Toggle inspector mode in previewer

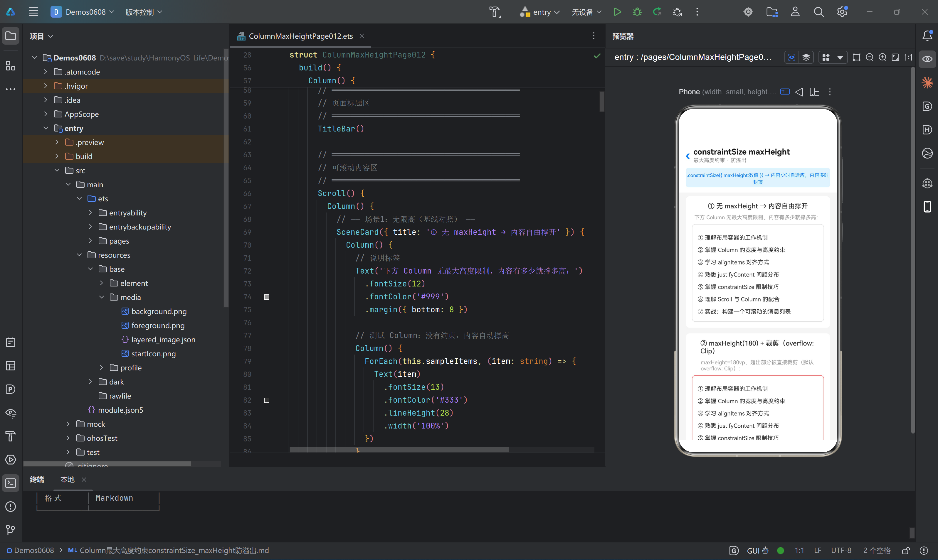791,57
